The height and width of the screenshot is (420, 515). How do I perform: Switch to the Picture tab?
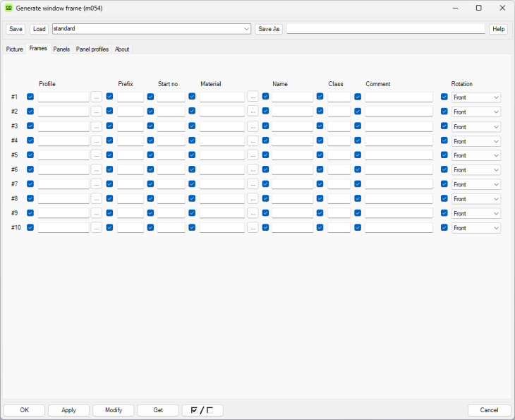tap(14, 49)
